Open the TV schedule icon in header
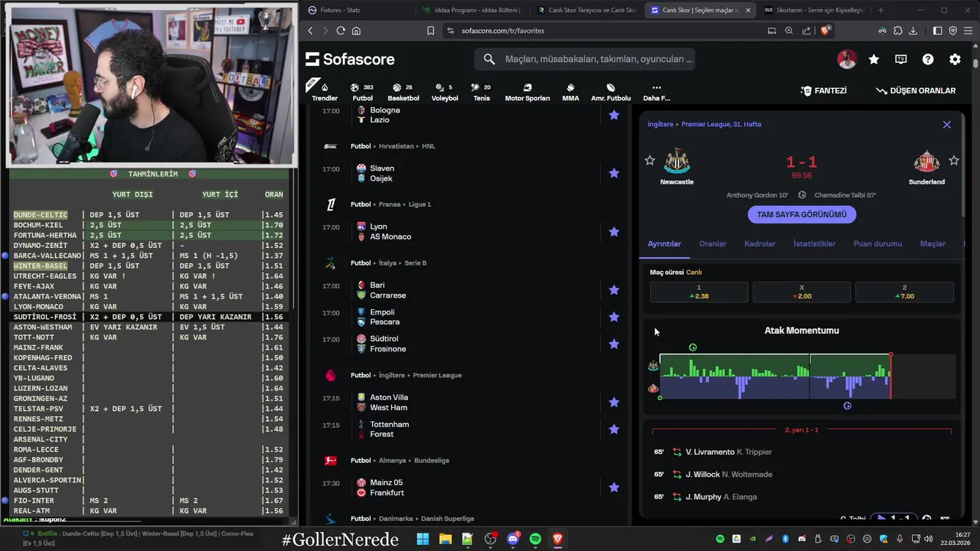 (x=901, y=59)
